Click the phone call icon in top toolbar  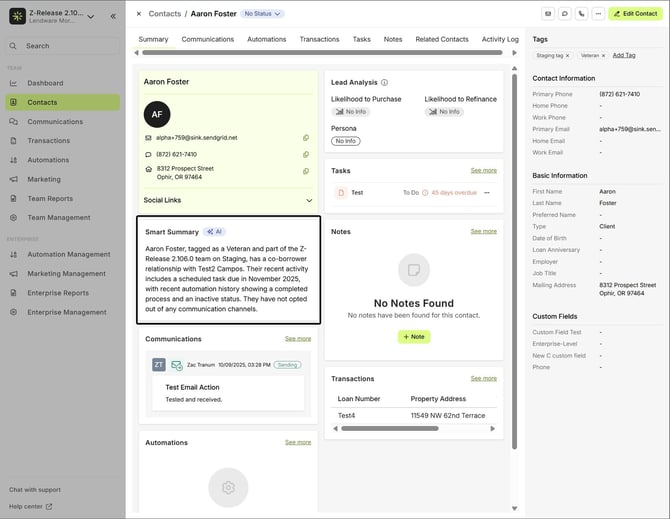[x=582, y=14]
